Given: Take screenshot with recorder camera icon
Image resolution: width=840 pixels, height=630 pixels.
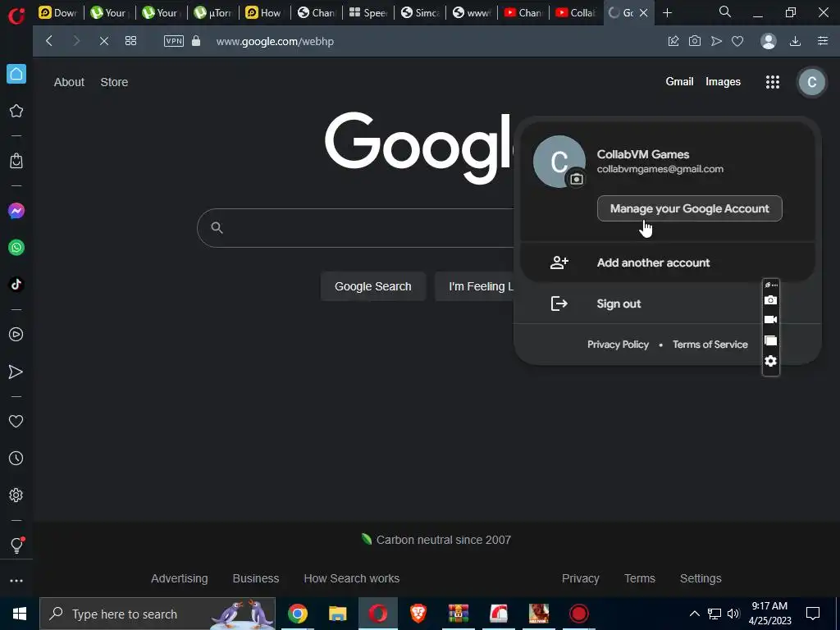Looking at the screenshot, I should [x=770, y=300].
